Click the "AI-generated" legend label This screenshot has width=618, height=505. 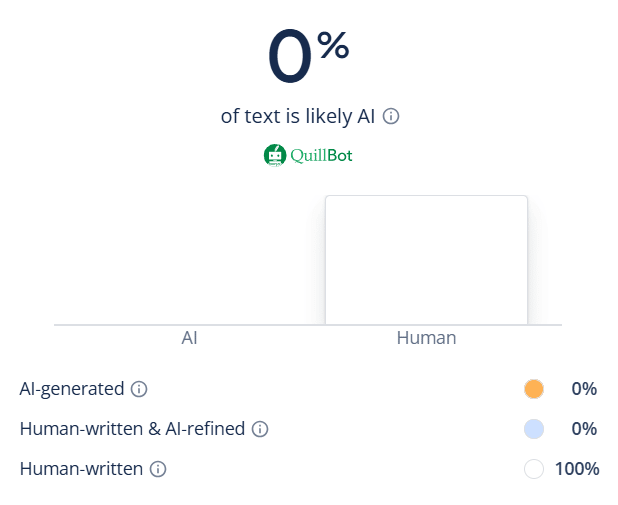[72, 389]
